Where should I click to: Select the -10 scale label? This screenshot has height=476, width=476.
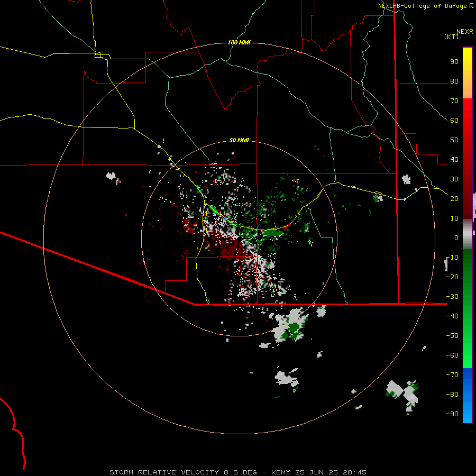[x=452, y=258]
